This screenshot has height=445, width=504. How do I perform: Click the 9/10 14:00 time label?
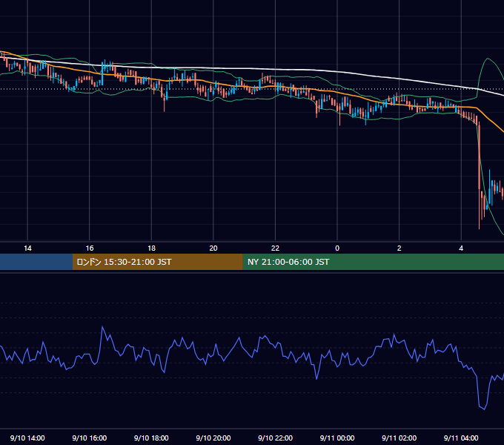[27, 438]
